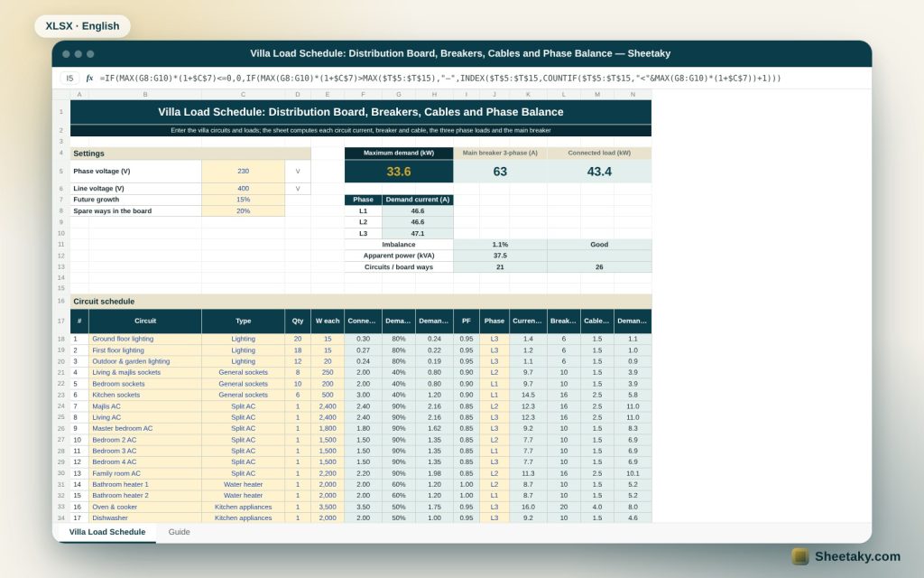Click the XLSX · English badge

pos(82,26)
